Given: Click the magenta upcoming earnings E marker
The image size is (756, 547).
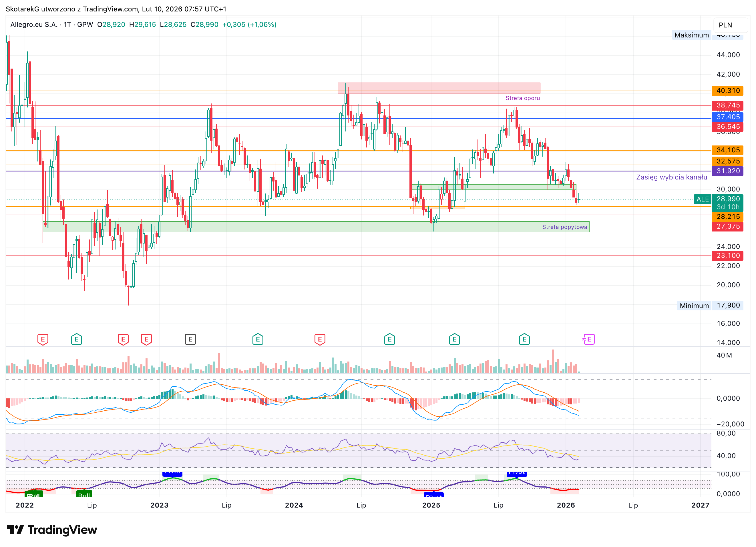Looking at the screenshot, I should pos(589,339).
